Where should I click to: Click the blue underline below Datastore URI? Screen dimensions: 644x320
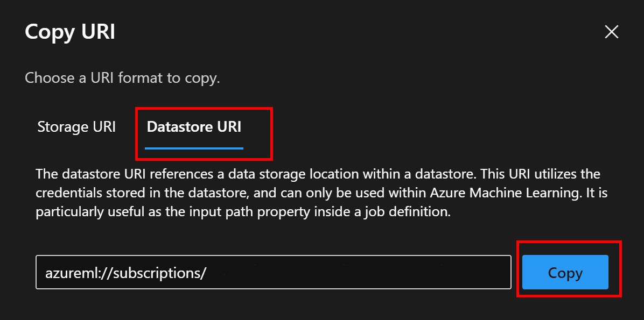[x=194, y=148]
